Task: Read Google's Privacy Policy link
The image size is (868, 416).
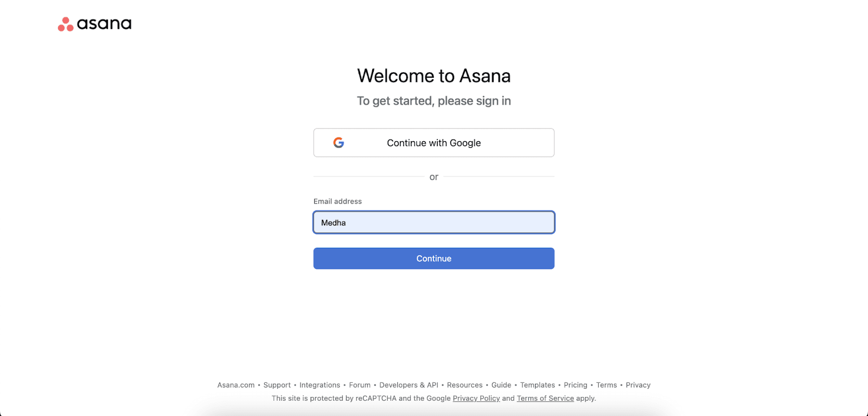Action: [x=476, y=398]
